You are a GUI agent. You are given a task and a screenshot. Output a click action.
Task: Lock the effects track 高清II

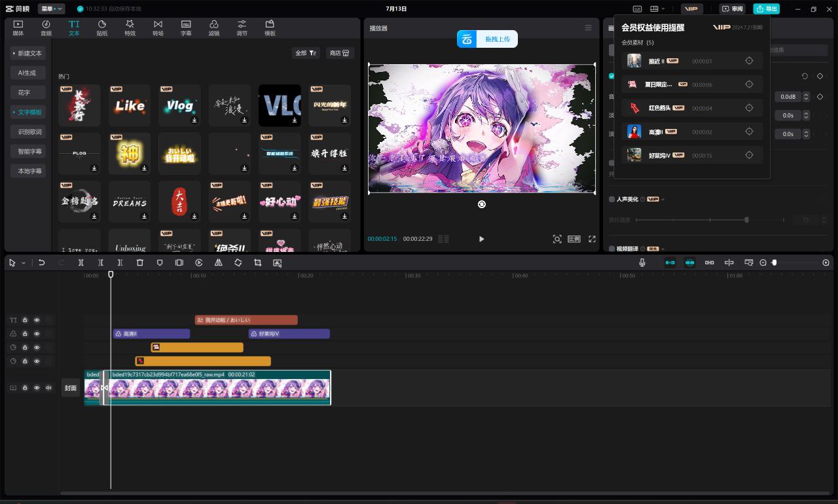coord(25,334)
